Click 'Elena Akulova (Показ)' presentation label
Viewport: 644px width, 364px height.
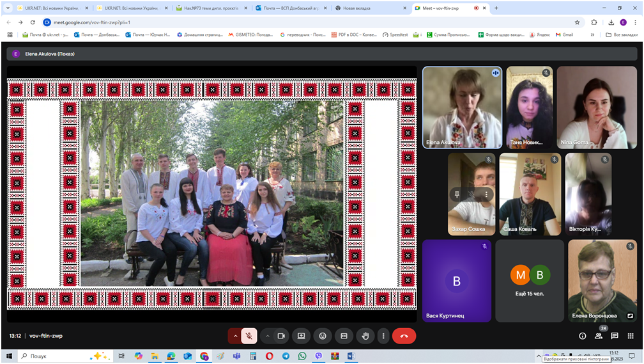(x=50, y=54)
